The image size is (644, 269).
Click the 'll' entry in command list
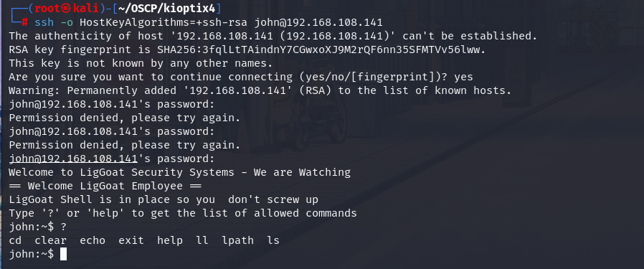click(x=202, y=240)
